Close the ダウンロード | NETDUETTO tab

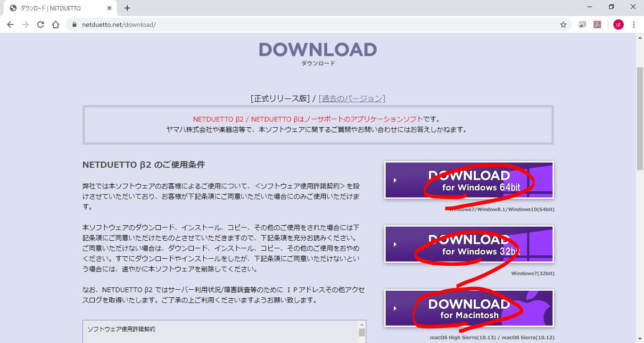pyautogui.click(x=109, y=8)
